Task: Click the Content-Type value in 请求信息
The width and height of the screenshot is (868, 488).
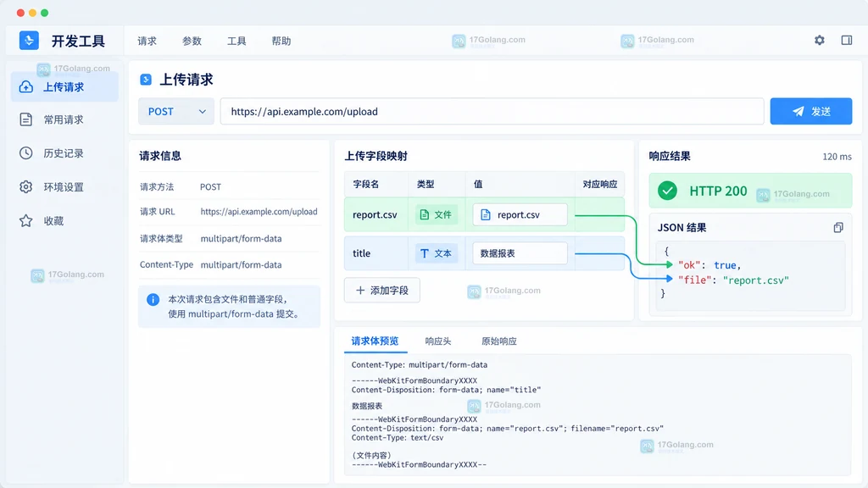Action: [241, 264]
